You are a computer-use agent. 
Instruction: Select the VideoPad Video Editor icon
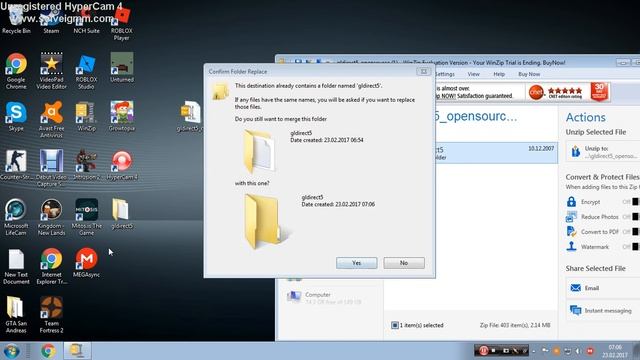tap(51, 71)
